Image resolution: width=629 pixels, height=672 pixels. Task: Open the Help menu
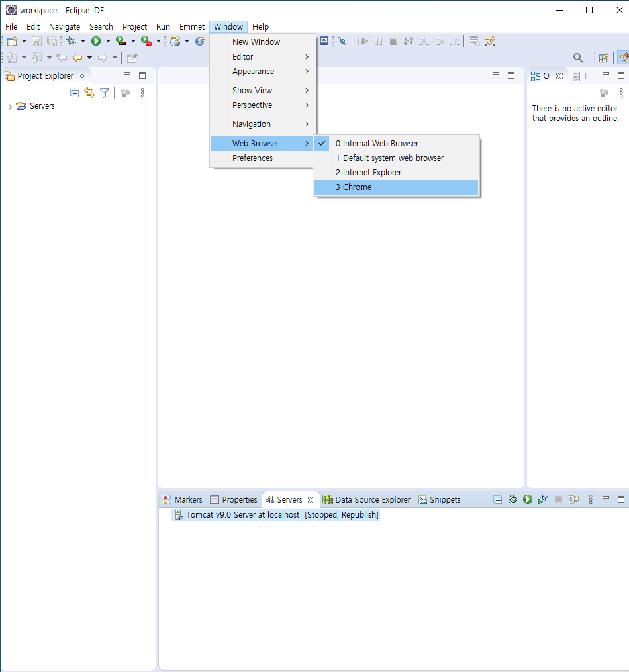click(260, 26)
